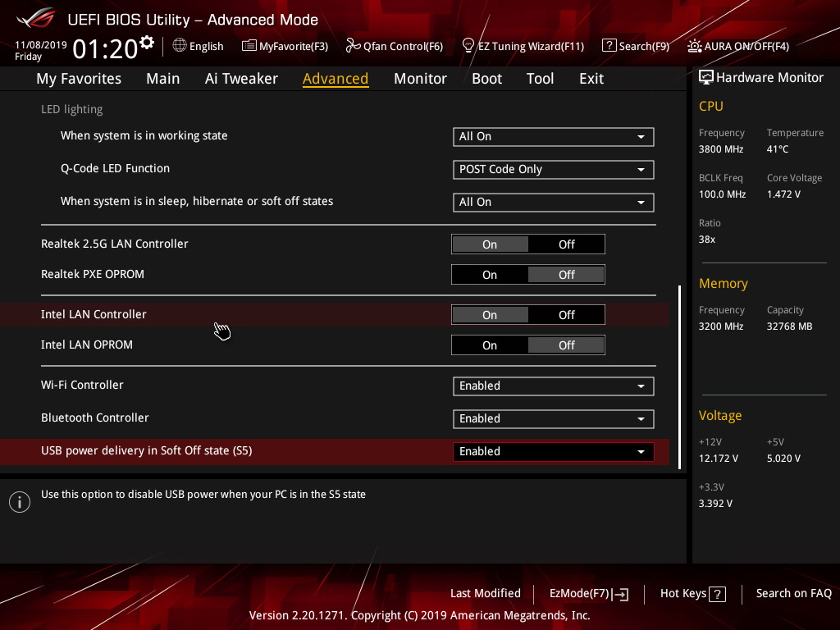Click Core Voltage value 1.472 V

click(x=783, y=194)
